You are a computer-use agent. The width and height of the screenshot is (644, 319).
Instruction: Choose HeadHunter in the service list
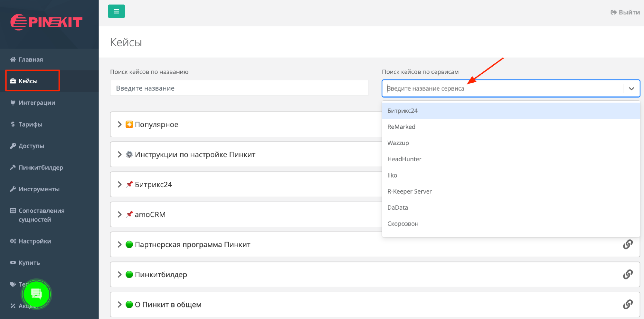click(404, 159)
